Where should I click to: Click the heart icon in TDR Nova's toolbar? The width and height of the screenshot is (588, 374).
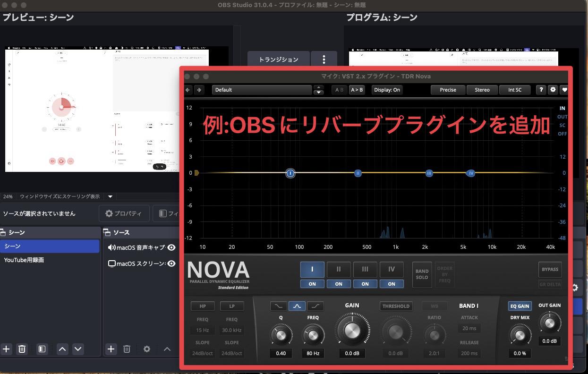click(x=564, y=90)
